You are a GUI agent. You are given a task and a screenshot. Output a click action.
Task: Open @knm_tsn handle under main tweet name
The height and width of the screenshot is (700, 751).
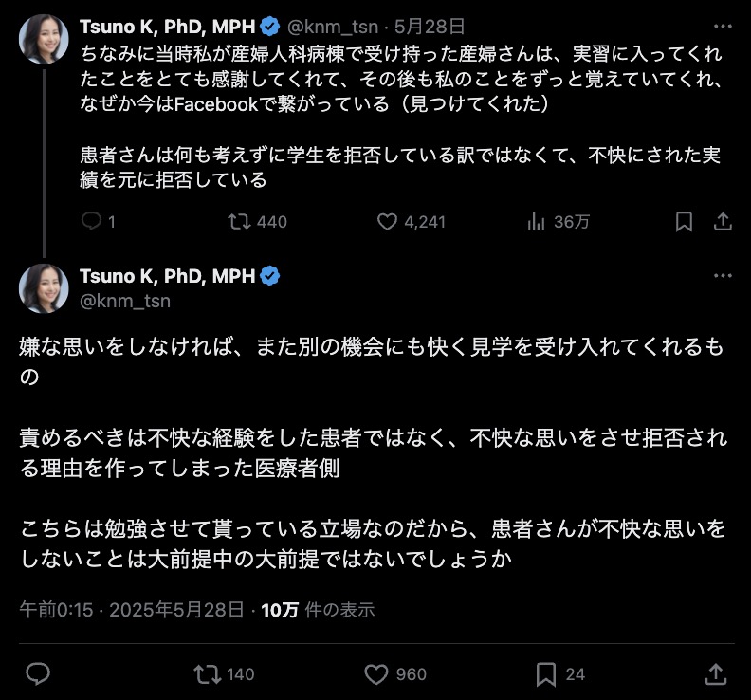(x=125, y=301)
